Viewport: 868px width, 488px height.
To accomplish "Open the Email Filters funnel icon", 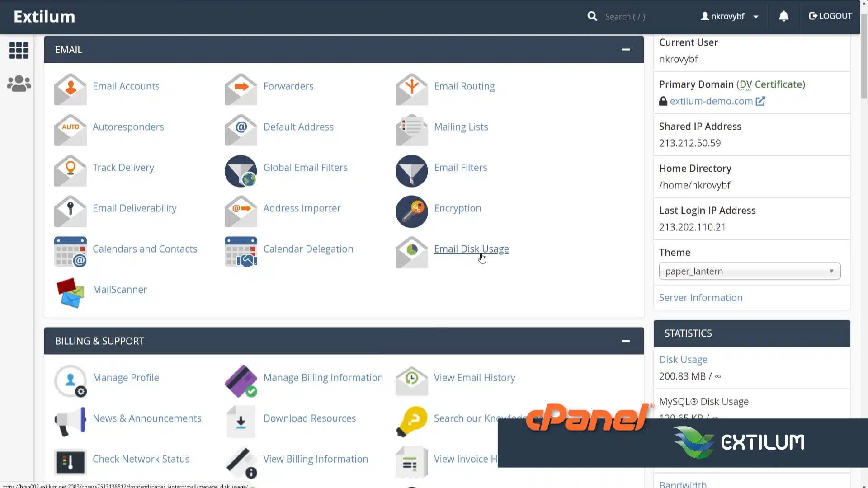I will click(x=411, y=170).
